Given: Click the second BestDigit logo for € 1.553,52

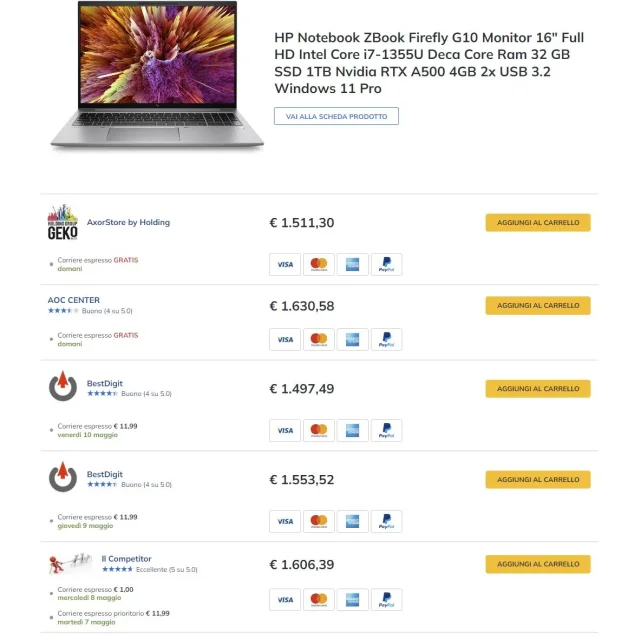Looking at the screenshot, I should coord(63,477).
